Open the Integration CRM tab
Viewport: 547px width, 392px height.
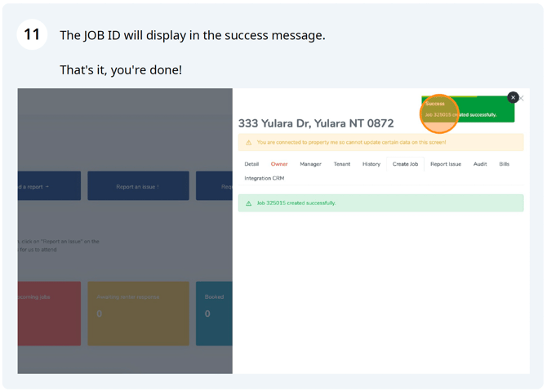(265, 178)
